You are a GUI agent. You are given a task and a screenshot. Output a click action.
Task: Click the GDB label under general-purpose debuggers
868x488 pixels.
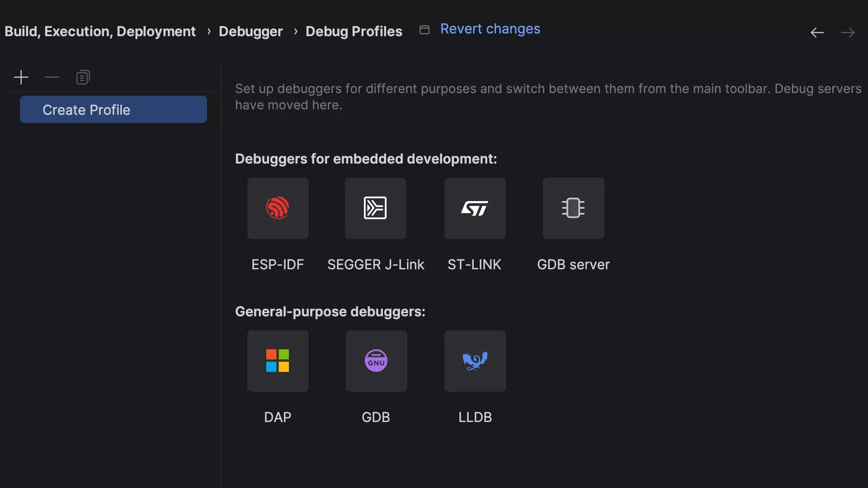click(376, 417)
